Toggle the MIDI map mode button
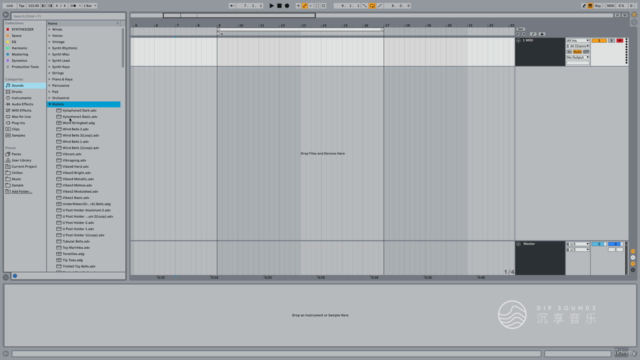The width and height of the screenshot is (640, 360). coord(610,6)
